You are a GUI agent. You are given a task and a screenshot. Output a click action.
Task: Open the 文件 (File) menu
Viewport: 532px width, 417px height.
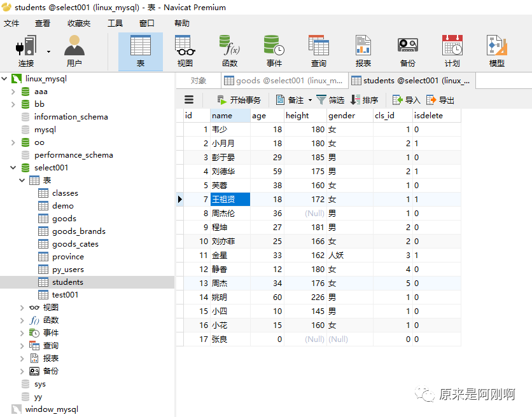pos(11,23)
